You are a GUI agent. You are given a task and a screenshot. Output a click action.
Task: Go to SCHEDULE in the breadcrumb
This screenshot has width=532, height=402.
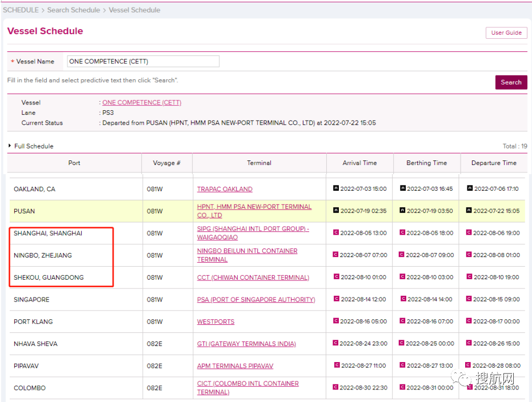(21, 10)
